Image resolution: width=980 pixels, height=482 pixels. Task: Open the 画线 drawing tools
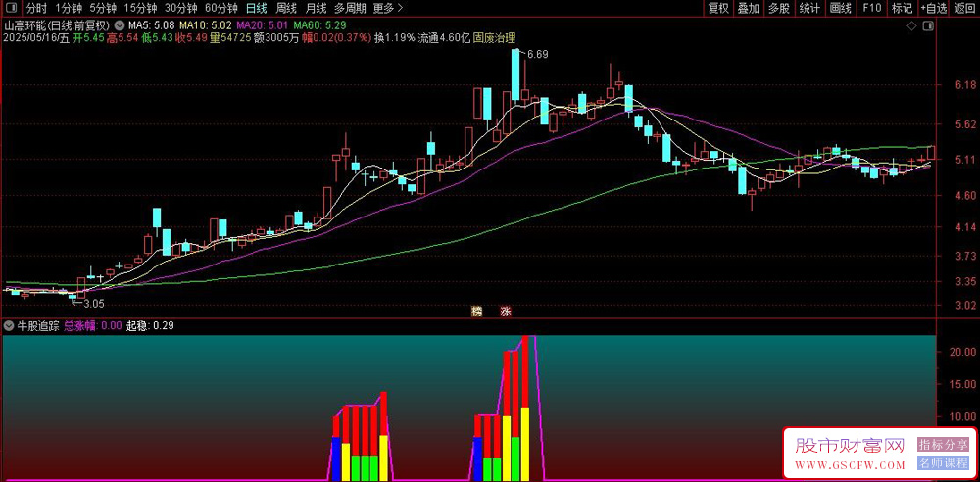[x=840, y=8]
